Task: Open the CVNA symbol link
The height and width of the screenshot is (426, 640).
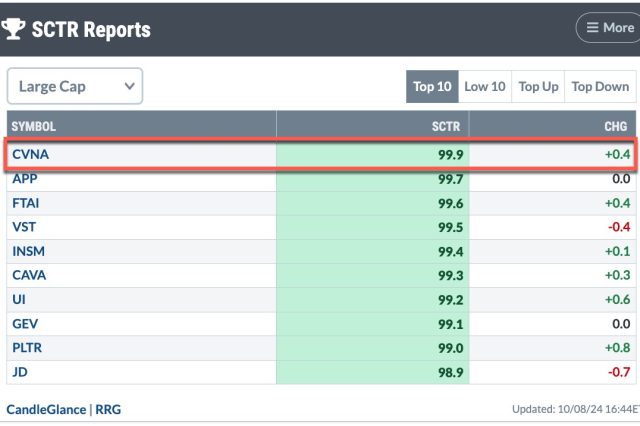Action: (30, 155)
